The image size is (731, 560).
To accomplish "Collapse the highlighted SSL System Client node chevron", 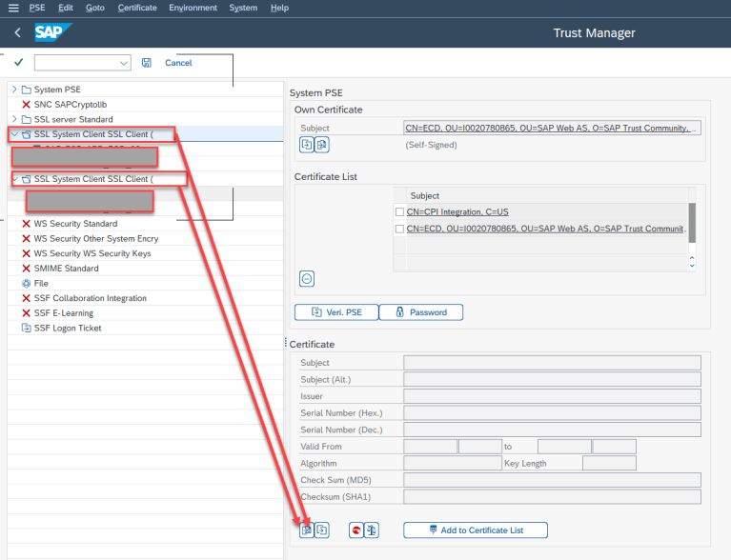I will 14,134.
